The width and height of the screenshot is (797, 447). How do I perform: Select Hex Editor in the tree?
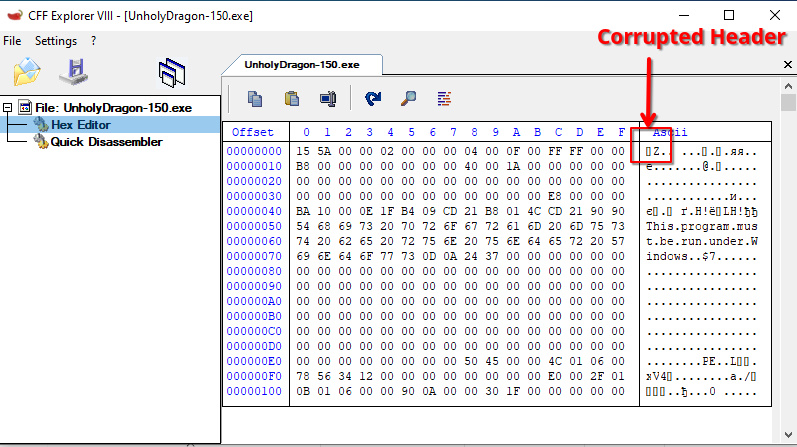coord(80,125)
